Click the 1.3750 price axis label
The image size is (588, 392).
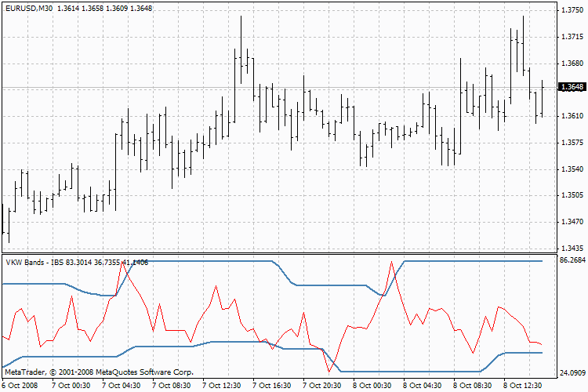[572, 10]
